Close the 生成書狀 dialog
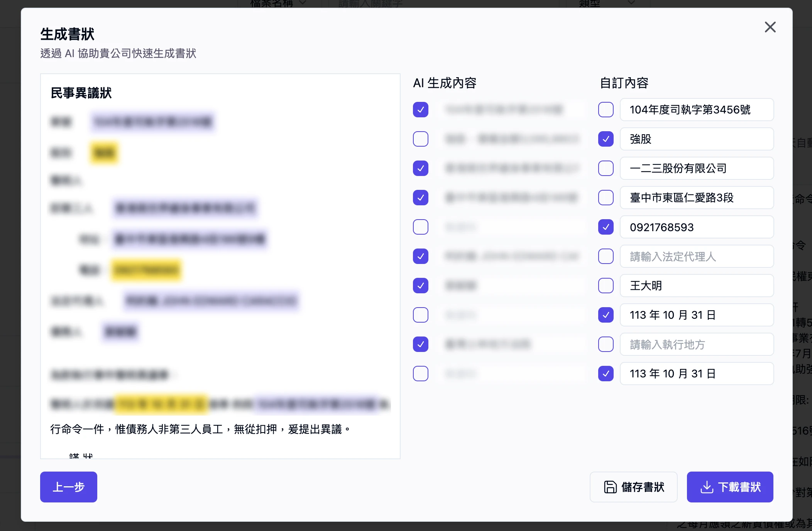The image size is (812, 531). pyautogui.click(x=770, y=27)
